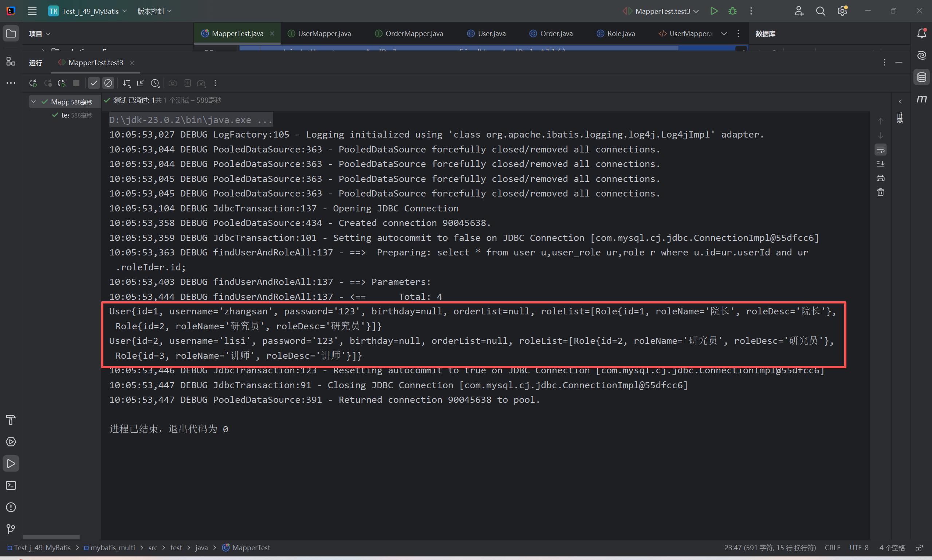Image resolution: width=932 pixels, height=560 pixels.
Task: Toggle soft-wrap in console output
Action: 880,150
